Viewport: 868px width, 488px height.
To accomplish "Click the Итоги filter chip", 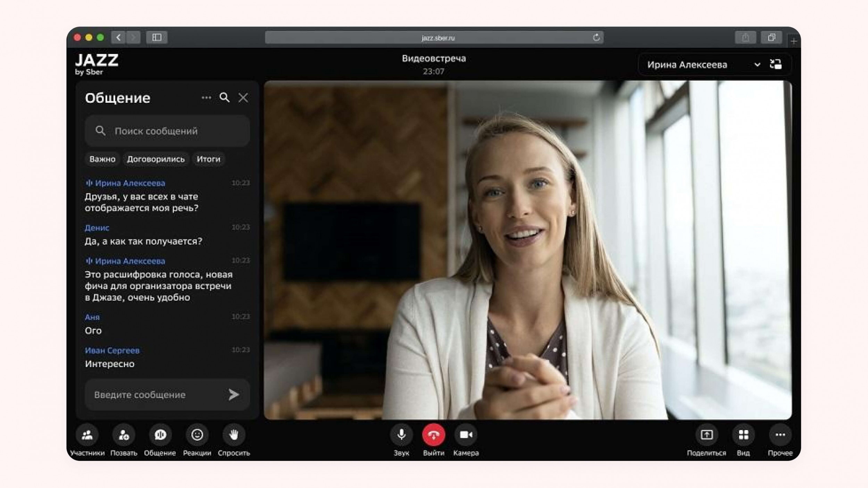I will pos(208,159).
